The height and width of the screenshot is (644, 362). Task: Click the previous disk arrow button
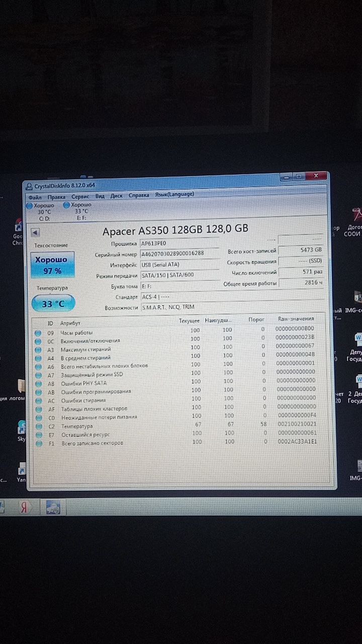(35, 232)
